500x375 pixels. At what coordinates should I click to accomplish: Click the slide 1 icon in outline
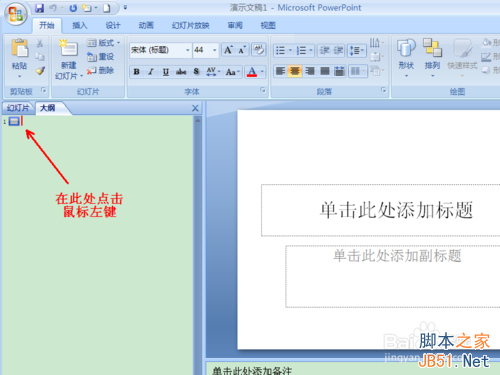pyautogui.click(x=14, y=121)
